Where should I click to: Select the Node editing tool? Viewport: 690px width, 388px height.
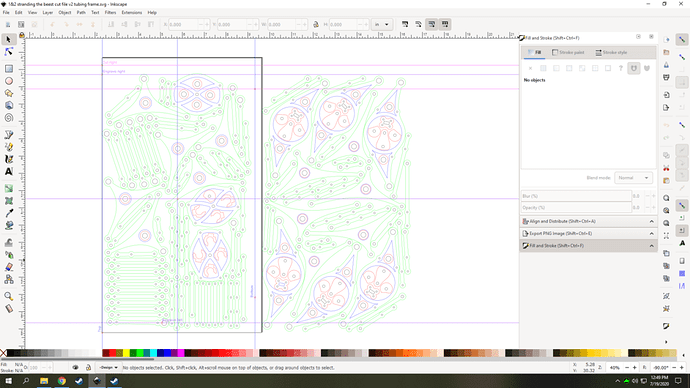click(x=8, y=52)
